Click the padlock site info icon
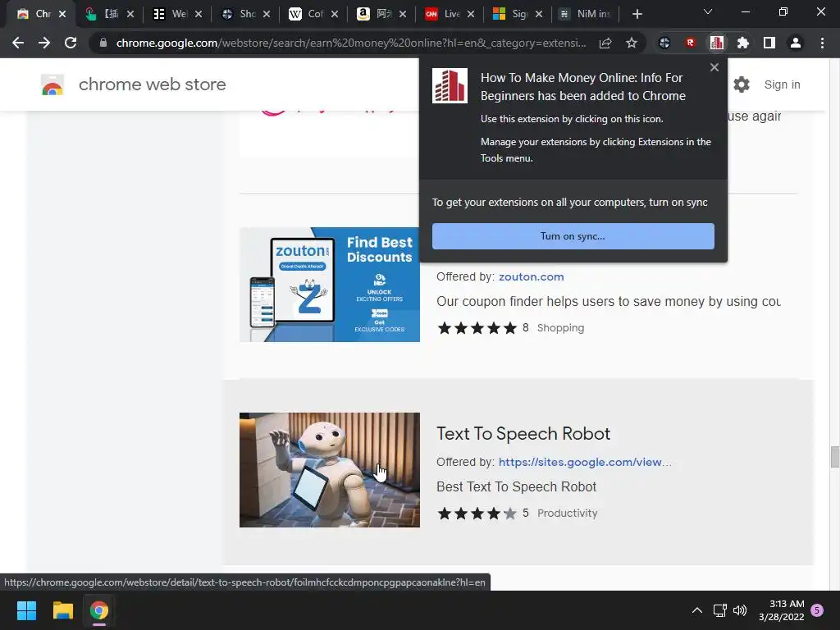 tap(103, 43)
